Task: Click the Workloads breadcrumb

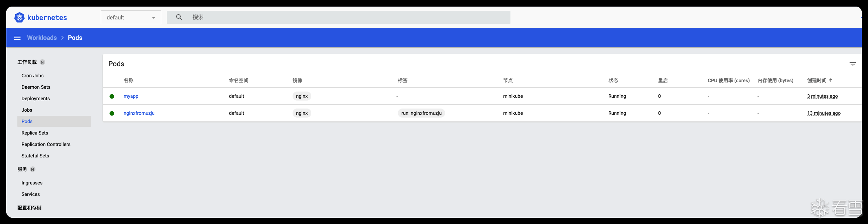Action: pos(42,38)
